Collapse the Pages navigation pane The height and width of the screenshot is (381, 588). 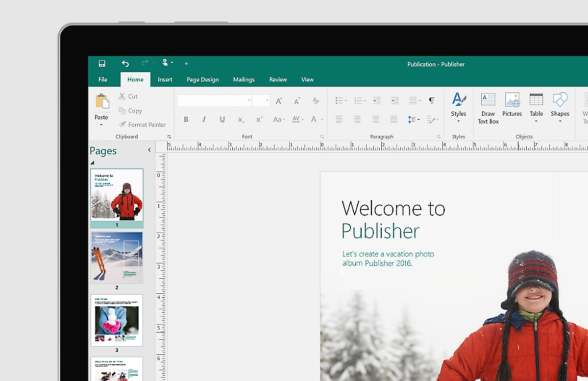(149, 150)
